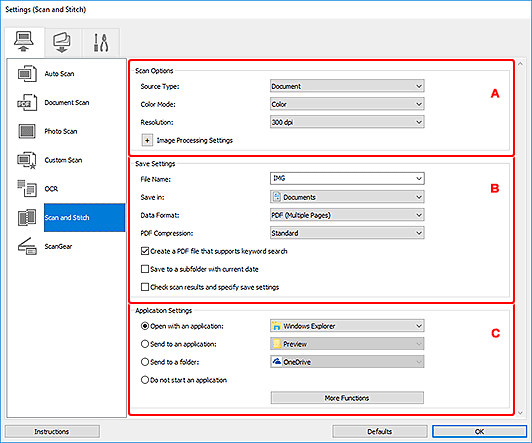This screenshot has height=443, width=532.
Task: Click the File Name IMG field
Action: (347, 178)
